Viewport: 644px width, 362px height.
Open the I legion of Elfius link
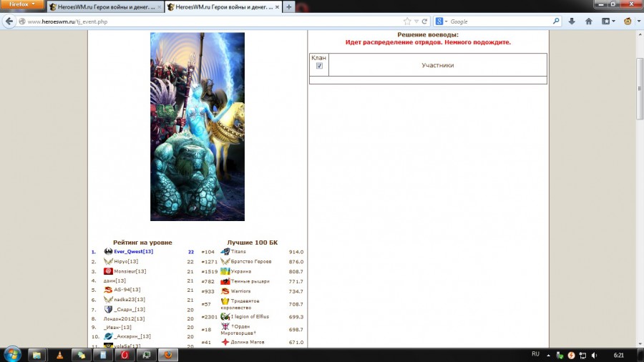[x=250, y=317]
